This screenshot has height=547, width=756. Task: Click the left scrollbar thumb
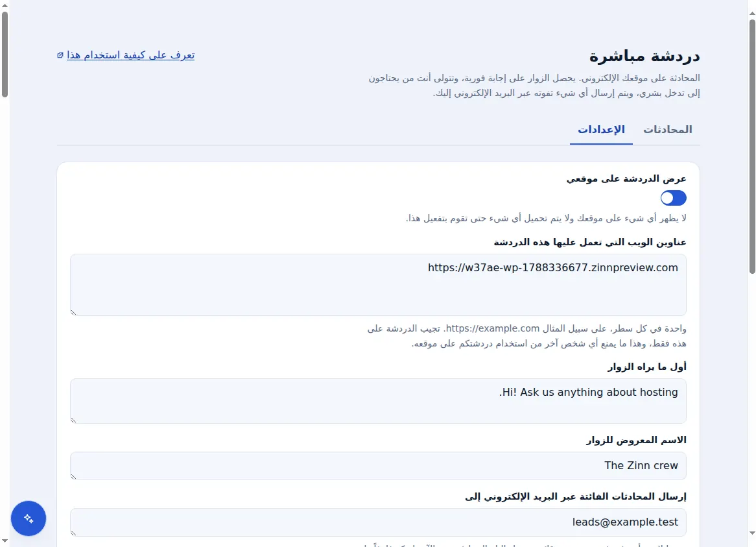coord(5,55)
